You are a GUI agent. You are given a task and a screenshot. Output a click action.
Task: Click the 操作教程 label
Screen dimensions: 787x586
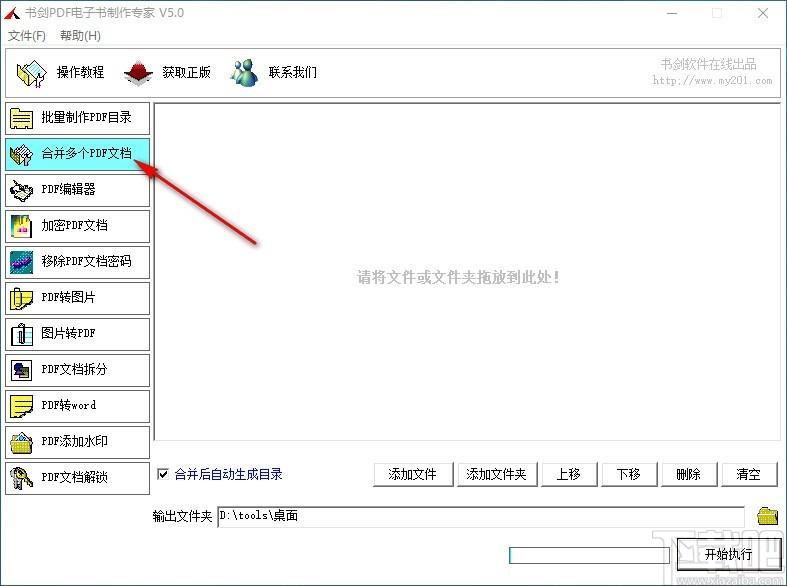[80, 73]
